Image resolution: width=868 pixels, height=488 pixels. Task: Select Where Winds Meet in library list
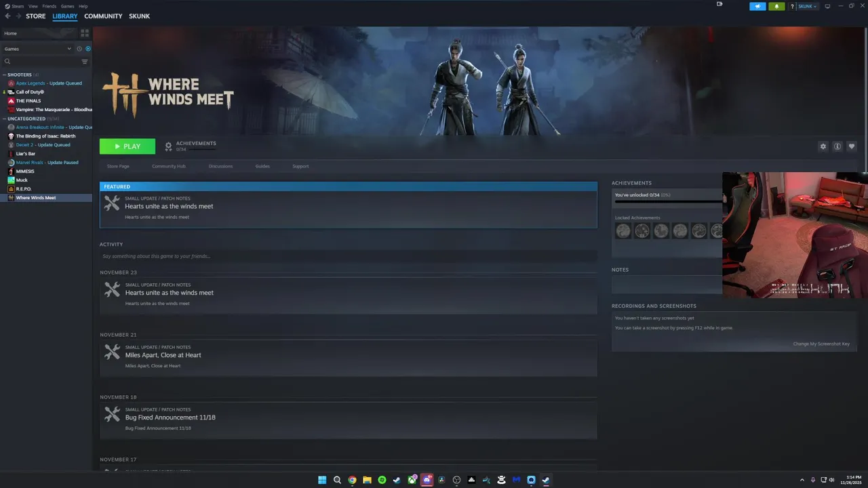[x=46, y=198]
